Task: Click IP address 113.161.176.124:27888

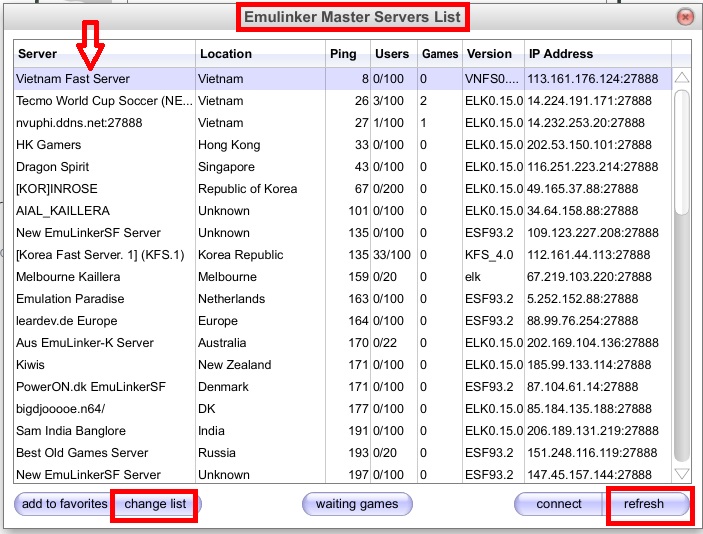Action: click(593, 79)
